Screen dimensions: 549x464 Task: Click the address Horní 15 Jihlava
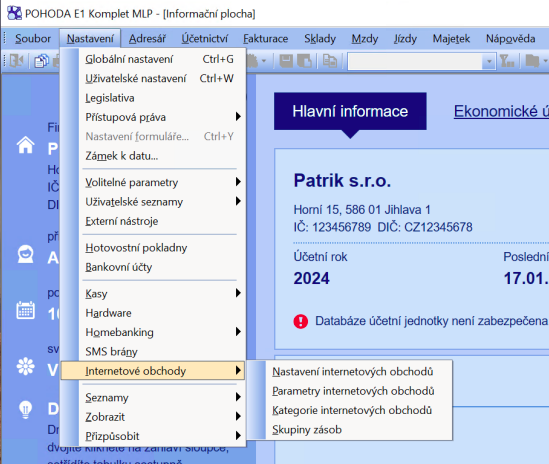click(x=362, y=210)
